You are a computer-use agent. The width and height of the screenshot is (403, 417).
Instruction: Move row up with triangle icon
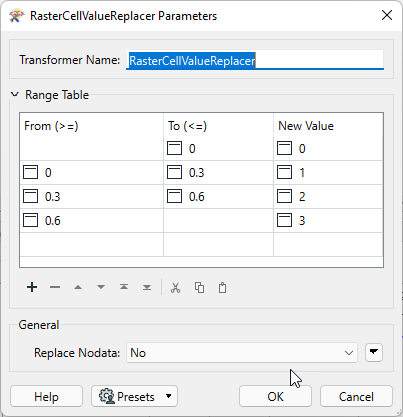tap(78, 287)
